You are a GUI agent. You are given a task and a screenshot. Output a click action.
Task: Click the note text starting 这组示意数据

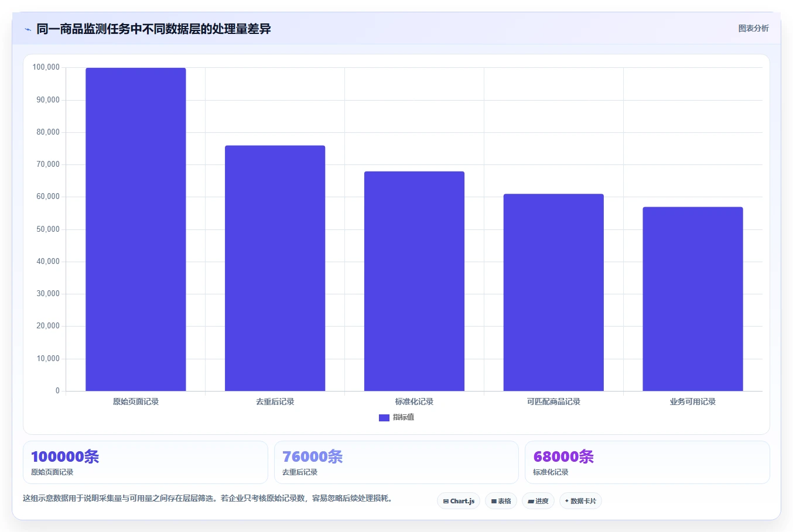[x=209, y=499]
